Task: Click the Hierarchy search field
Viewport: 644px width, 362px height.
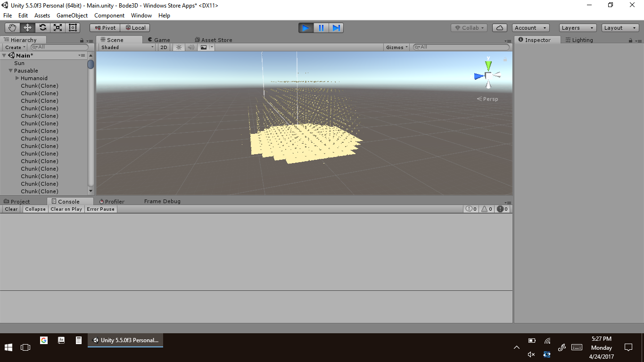Action: 60,47
